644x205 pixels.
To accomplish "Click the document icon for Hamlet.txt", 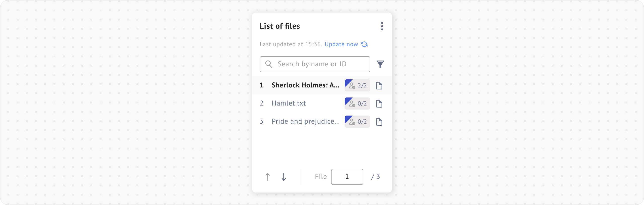I will pos(379,104).
